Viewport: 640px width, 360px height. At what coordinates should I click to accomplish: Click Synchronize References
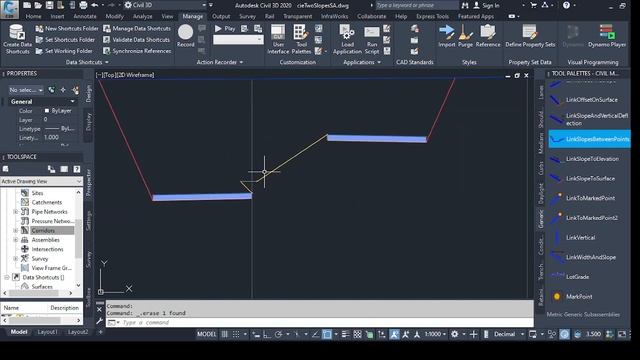pyautogui.click(x=137, y=51)
